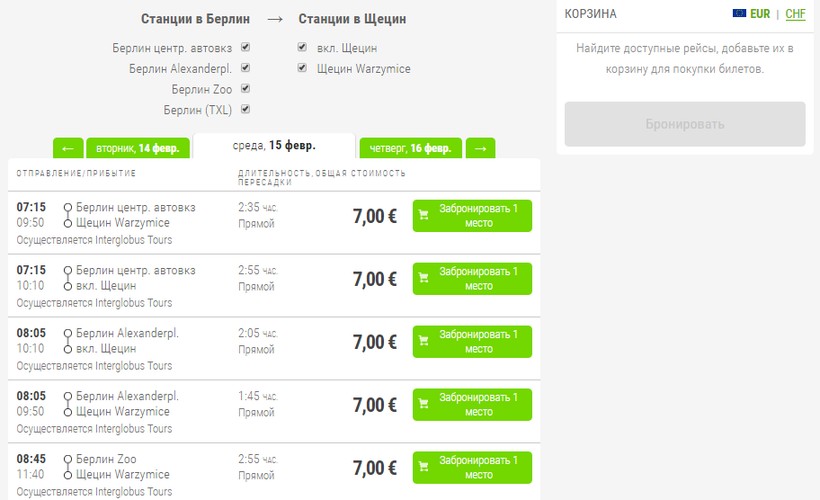Uncheck the Берлин центр. автовкз checkbox

pos(245,47)
